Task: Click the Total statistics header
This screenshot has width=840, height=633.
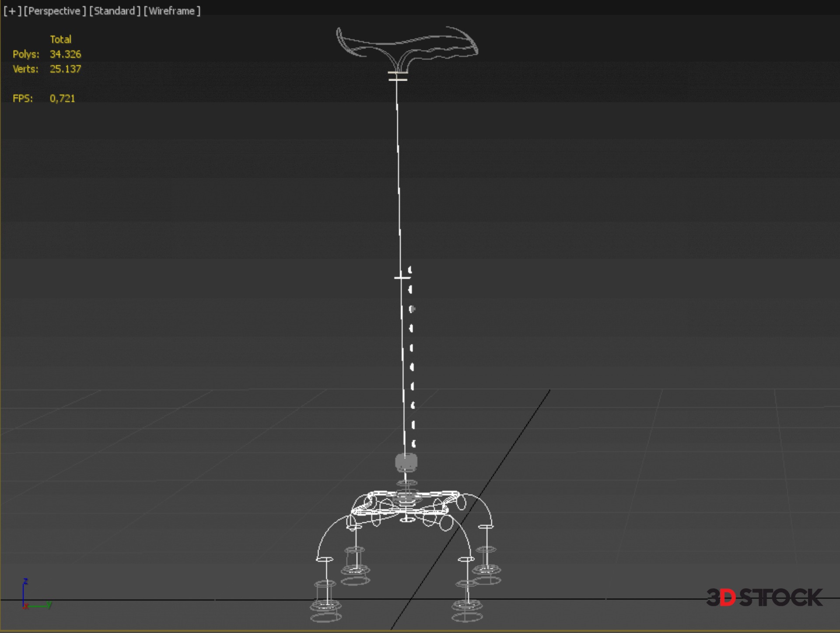Action: 60,39
